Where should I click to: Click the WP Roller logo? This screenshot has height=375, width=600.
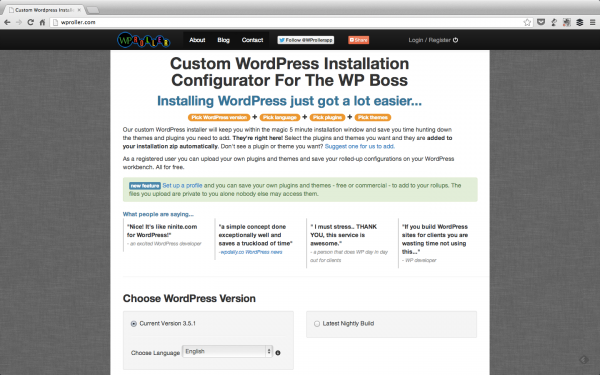click(x=143, y=40)
